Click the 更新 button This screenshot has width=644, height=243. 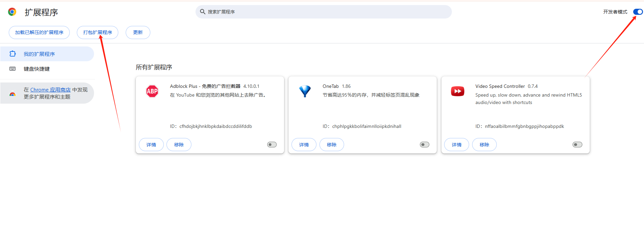138,32
